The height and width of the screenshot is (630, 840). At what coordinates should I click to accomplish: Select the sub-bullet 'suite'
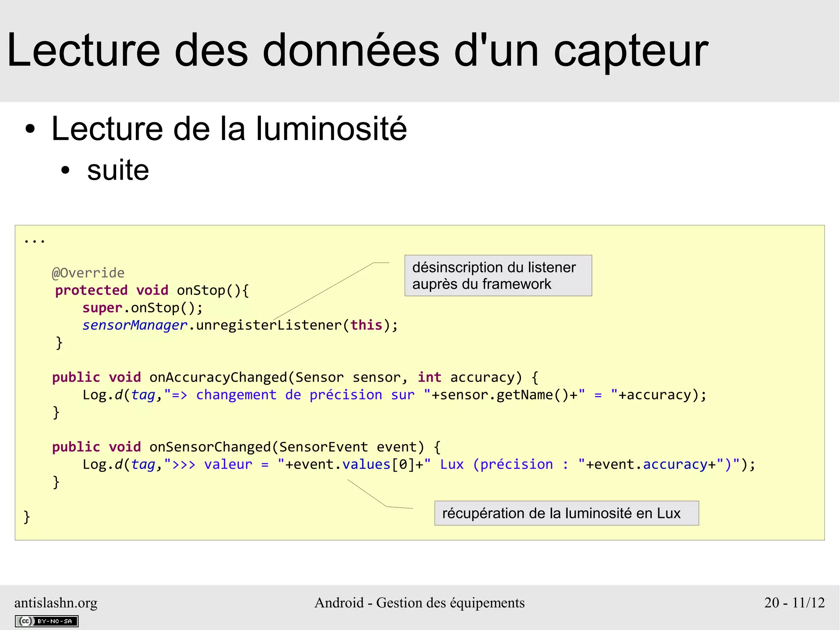118,170
